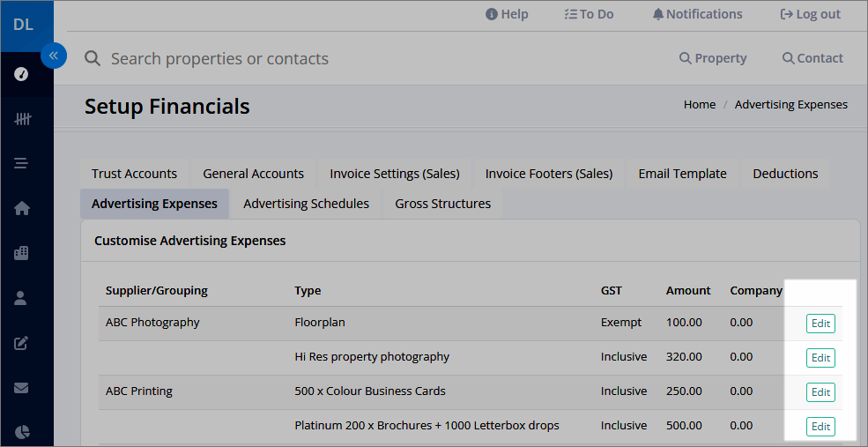Switch to the General Accounts tab
The height and width of the screenshot is (447, 868).
pos(254,174)
